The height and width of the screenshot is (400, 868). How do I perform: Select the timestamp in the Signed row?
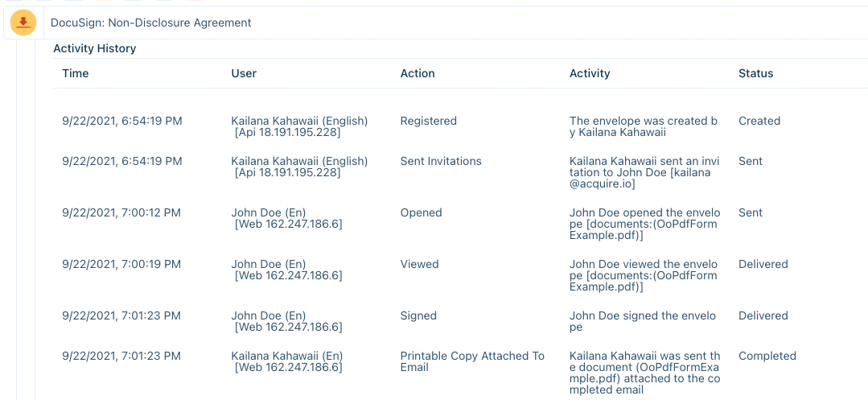121,315
